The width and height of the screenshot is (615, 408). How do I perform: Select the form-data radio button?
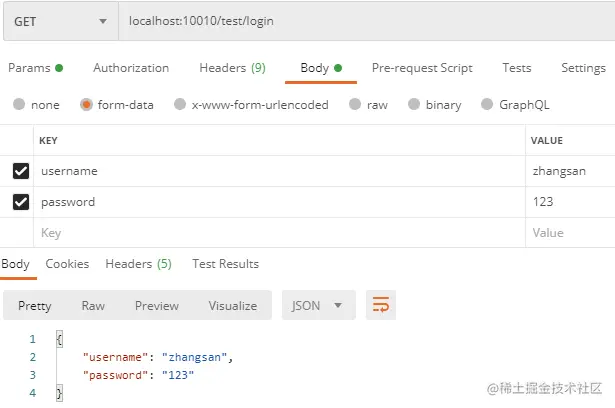86,104
